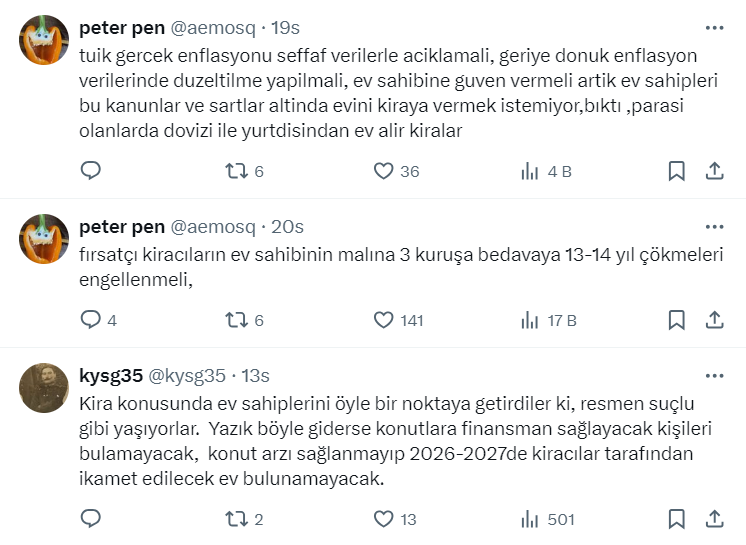
Task: View analytics of the 4 B views tweet
Action: [530, 171]
